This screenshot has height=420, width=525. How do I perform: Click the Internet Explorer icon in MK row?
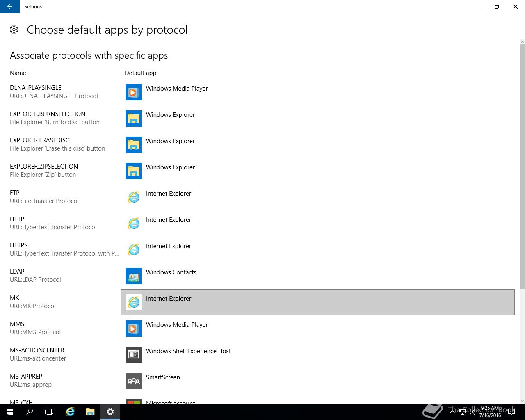pyautogui.click(x=134, y=302)
